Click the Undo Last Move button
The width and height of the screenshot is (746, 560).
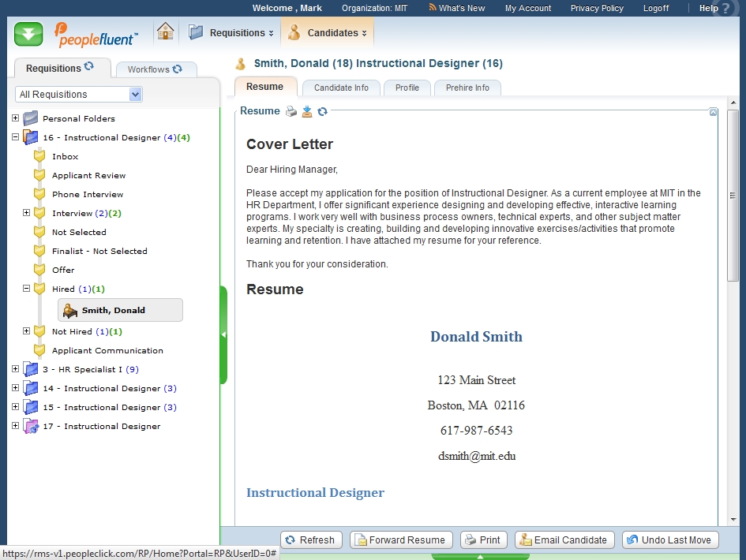669,540
